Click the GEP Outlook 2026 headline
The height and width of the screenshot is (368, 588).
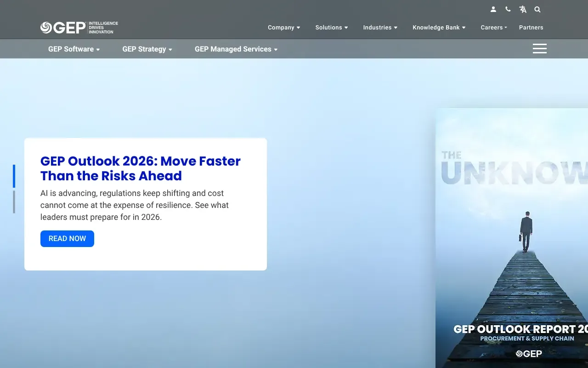pyautogui.click(x=141, y=168)
